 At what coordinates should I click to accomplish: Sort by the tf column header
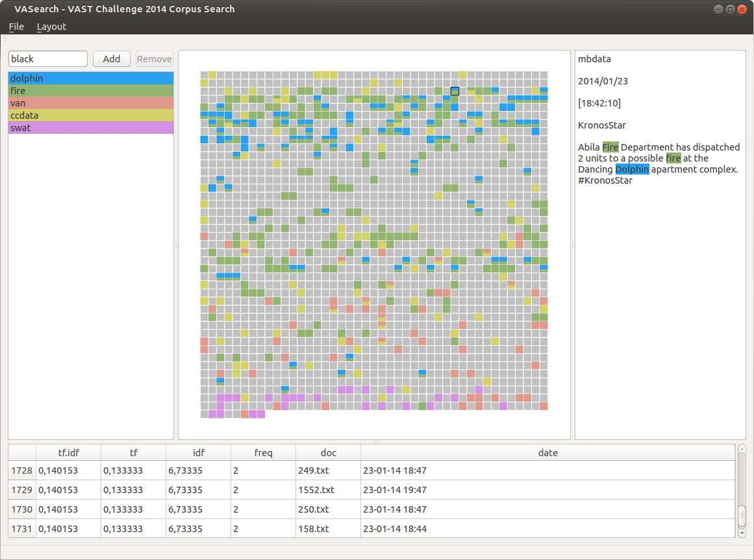pos(134,452)
